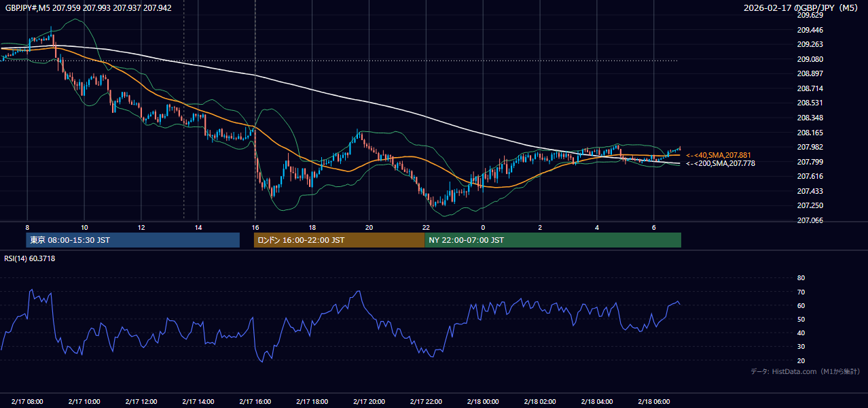This screenshot has width=868, height=408.
Task: Click the '2/17 08:00' date axis label
Action: 27,401
